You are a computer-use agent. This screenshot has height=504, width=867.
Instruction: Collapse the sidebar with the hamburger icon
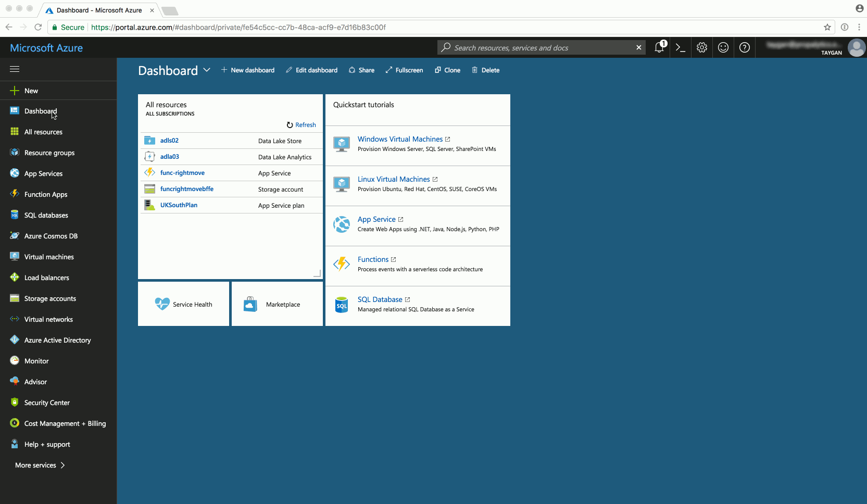[15, 69]
